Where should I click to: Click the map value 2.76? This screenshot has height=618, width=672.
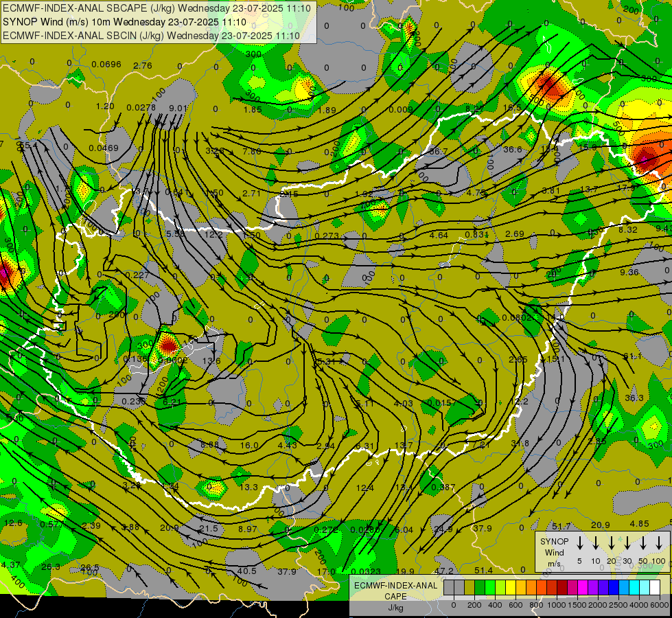pos(143,66)
